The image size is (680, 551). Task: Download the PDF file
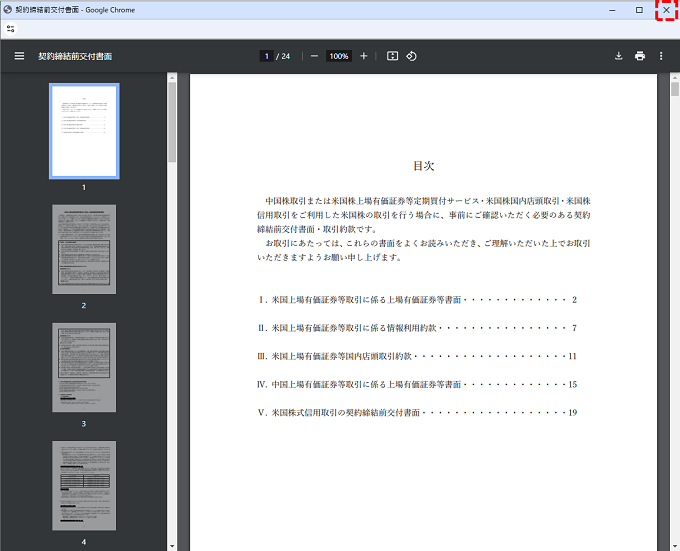618,56
